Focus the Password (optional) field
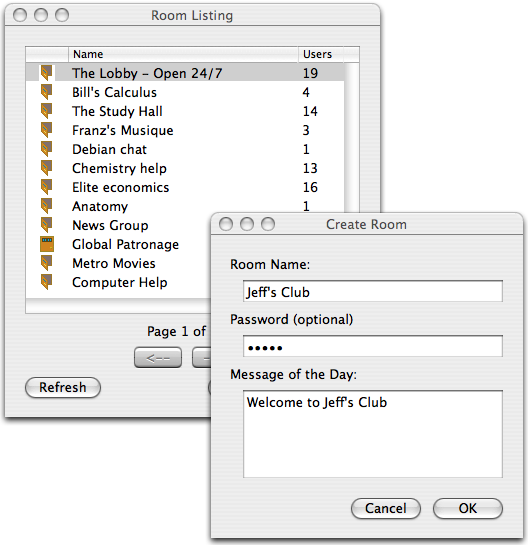The width and height of the screenshot is (528, 545). [373, 346]
